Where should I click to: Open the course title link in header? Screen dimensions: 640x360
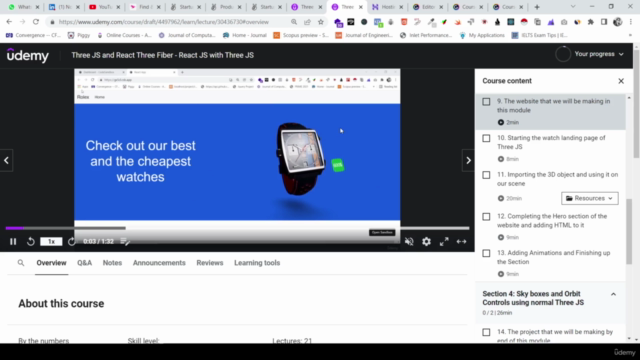coord(162,55)
